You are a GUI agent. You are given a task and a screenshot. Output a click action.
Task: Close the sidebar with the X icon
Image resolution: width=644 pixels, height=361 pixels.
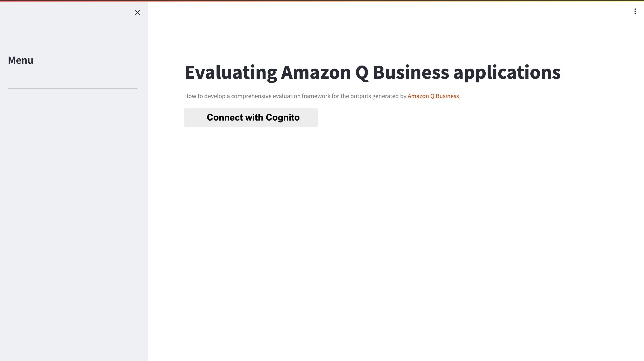pyautogui.click(x=137, y=12)
